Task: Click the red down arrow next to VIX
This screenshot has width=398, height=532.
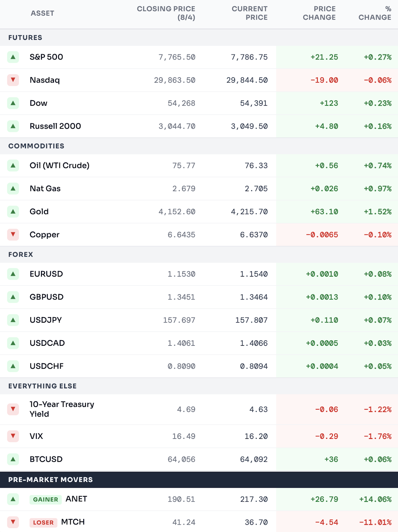Action: pos(13,436)
